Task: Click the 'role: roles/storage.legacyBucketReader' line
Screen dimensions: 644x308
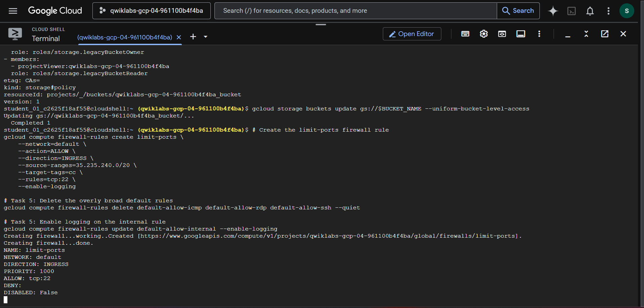Action: tap(79, 73)
